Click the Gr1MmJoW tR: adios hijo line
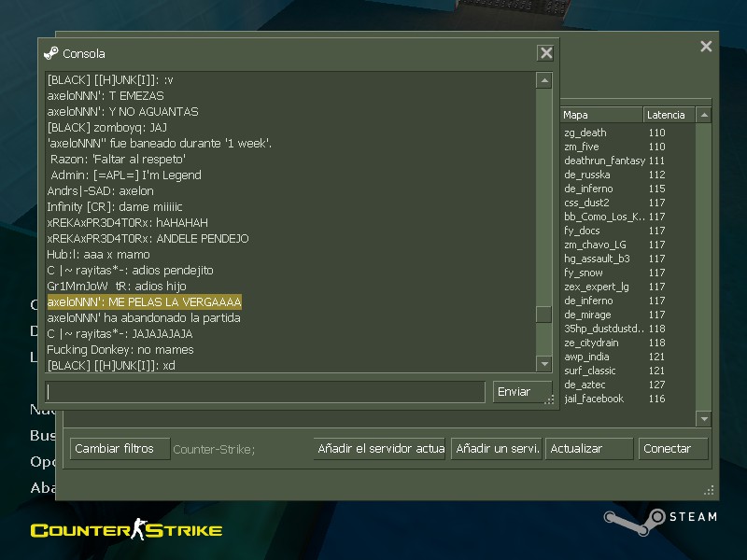Screen dimensions: 747x560 click(117, 287)
